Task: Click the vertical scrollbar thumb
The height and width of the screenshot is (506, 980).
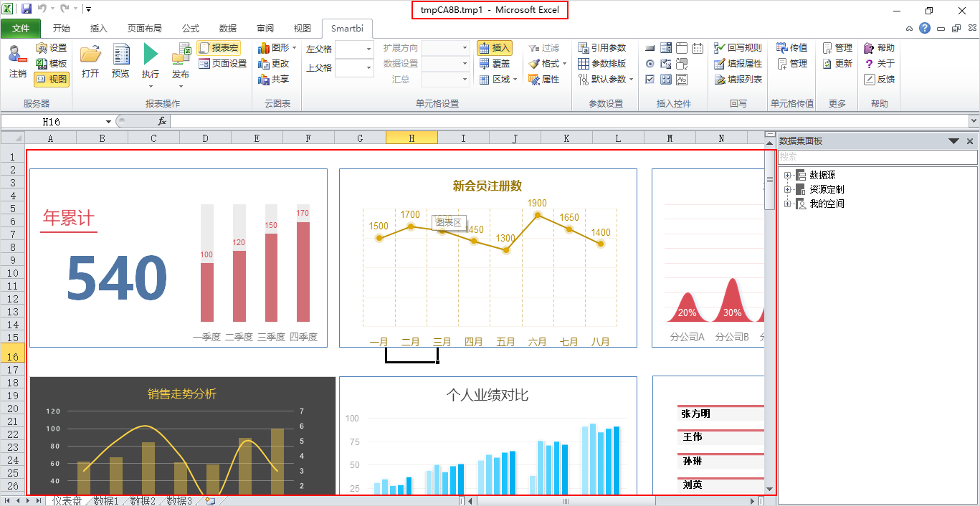Action: [x=769, y=179]
